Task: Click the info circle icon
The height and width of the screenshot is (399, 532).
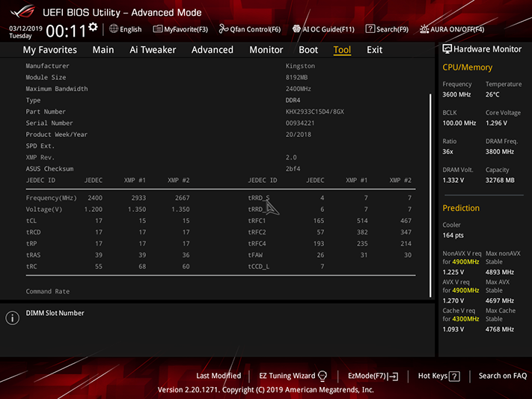Action: [x=13, y=318]
